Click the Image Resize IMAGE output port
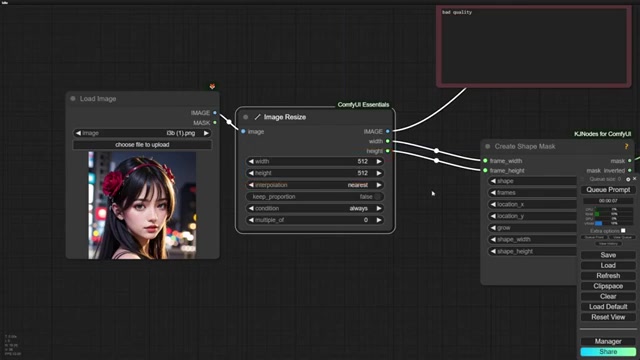Screen dimensions: 640x360 pyautogui.click(x=387, y=131)
